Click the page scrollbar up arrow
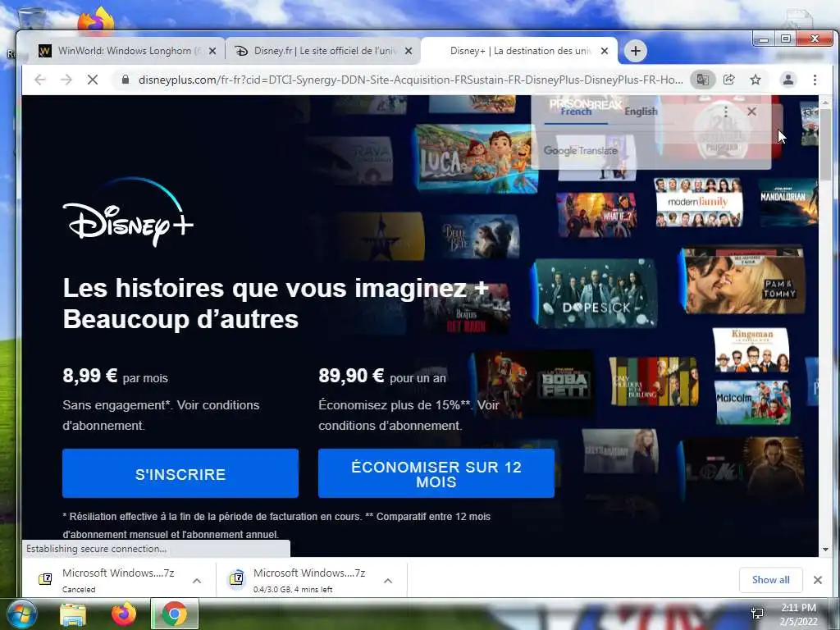 pos(825,103)
